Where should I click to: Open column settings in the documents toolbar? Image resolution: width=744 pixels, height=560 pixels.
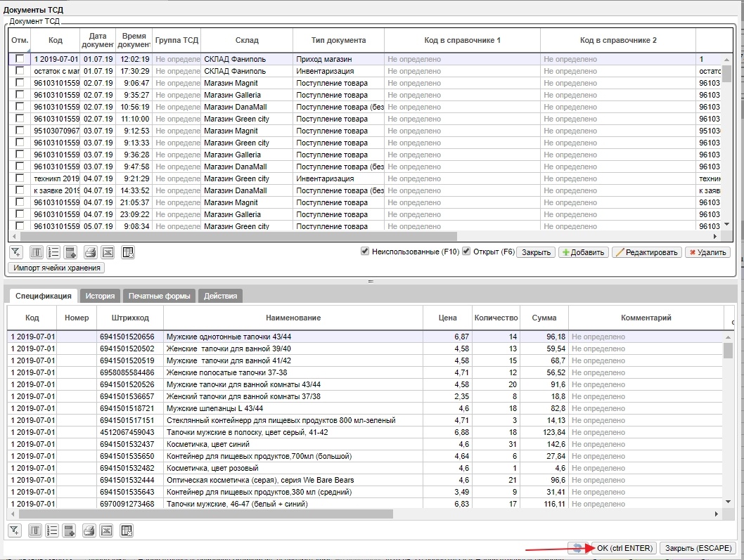(x=37, y=252)
